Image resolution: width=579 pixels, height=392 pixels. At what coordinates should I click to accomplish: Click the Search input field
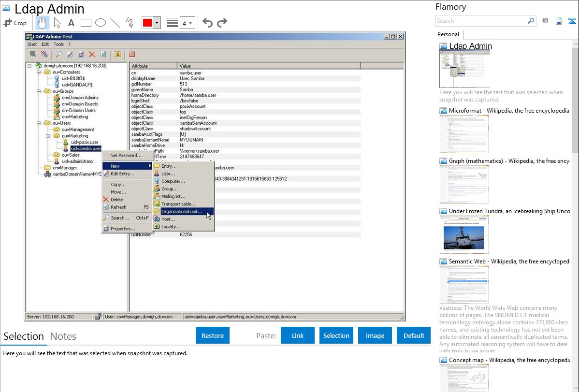pyautogui.click(x=481, y=21)
